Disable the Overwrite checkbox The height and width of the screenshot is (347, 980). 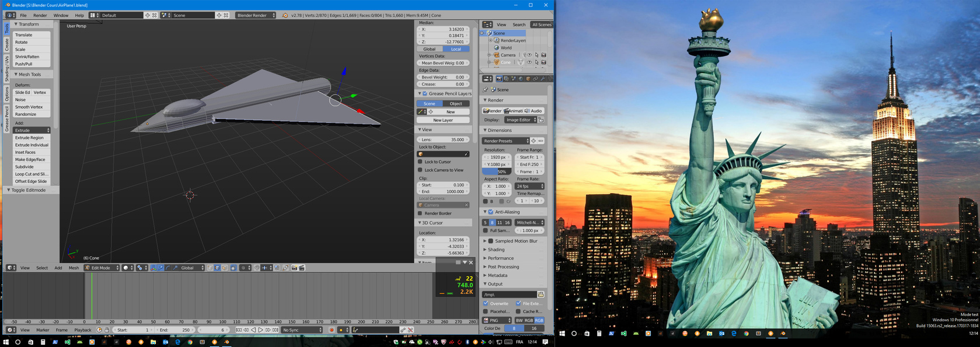486,303
